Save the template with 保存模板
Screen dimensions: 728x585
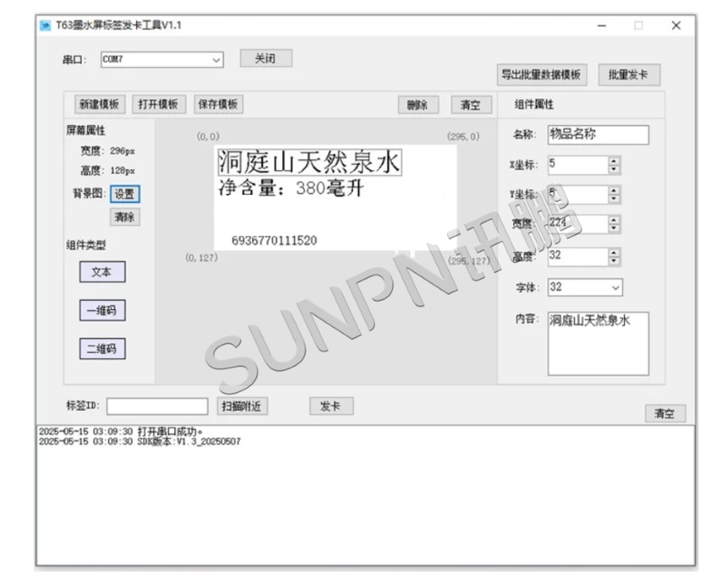[218, 104]
